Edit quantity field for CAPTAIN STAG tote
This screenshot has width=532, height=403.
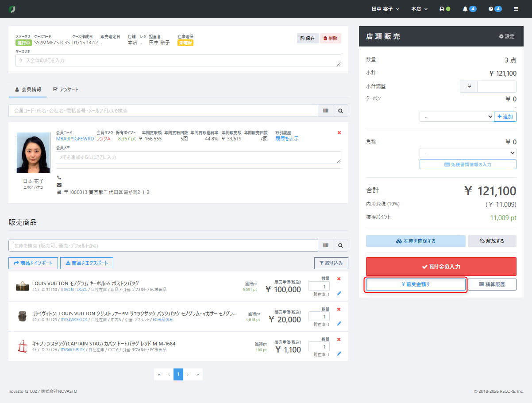[319, 347]
